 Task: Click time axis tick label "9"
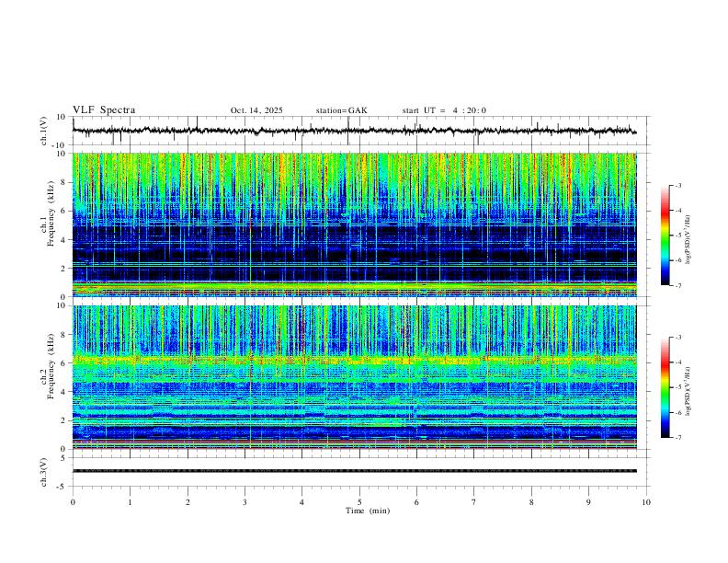(588, 502)
